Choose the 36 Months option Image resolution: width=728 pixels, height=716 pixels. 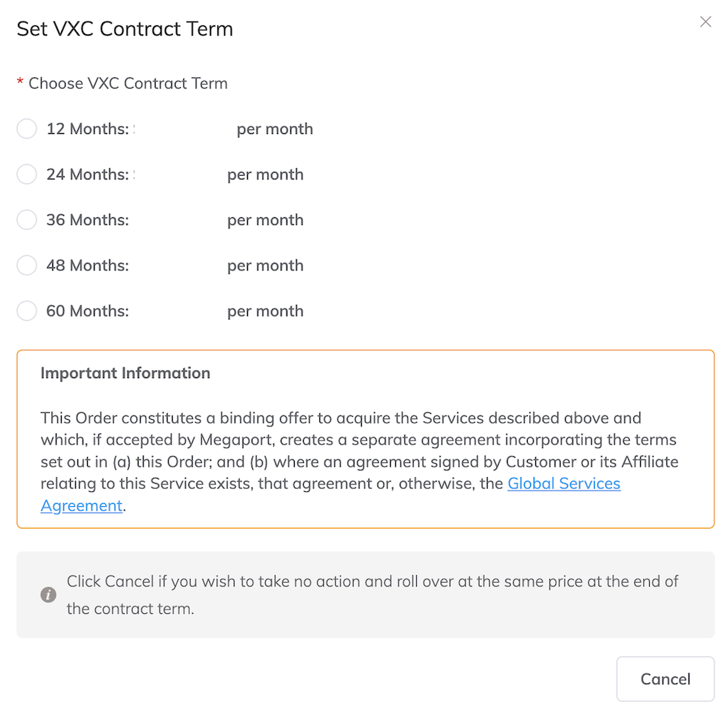[x=26, y=220]
